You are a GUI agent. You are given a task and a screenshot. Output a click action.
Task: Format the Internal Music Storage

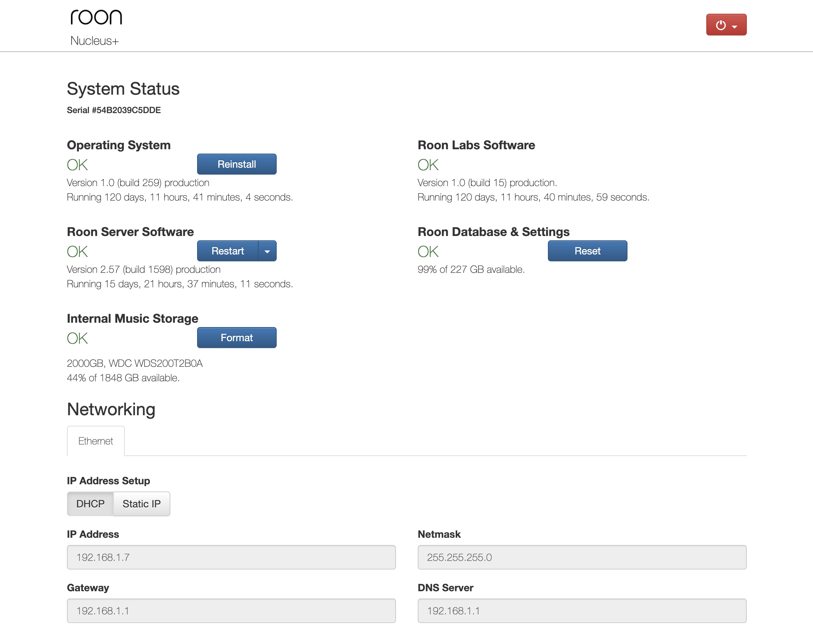tap(237, 338)
